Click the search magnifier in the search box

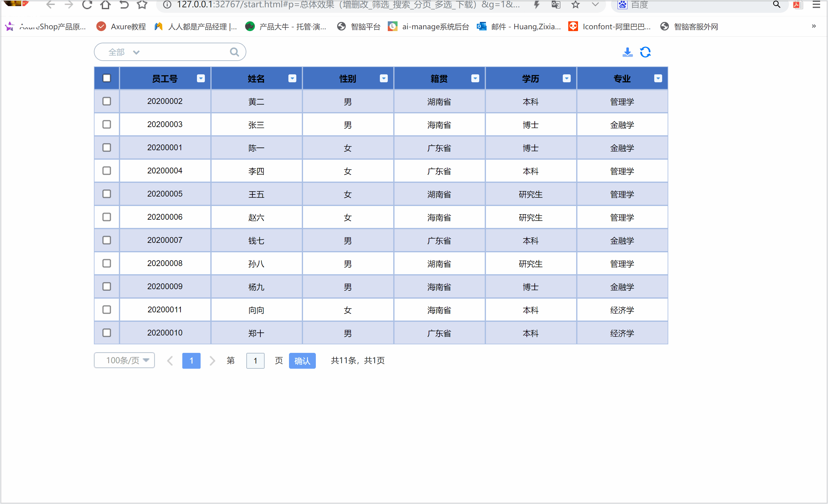(x=234, y=52)
